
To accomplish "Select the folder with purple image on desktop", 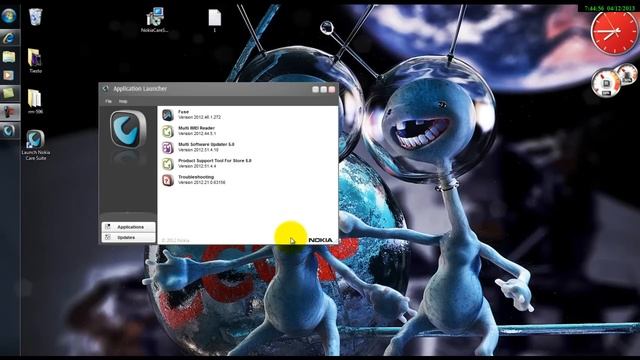I will click(x=35, y=60).
